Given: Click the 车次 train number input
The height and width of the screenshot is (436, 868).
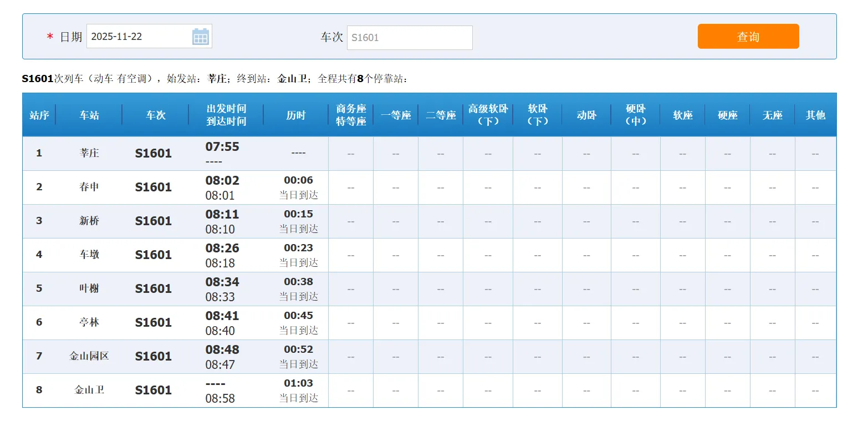Looking at the screenshot, I should click(409, 38).
